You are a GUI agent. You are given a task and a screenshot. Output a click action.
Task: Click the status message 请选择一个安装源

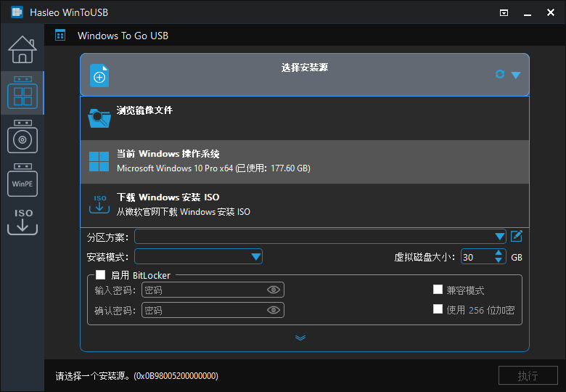[137, 376]
